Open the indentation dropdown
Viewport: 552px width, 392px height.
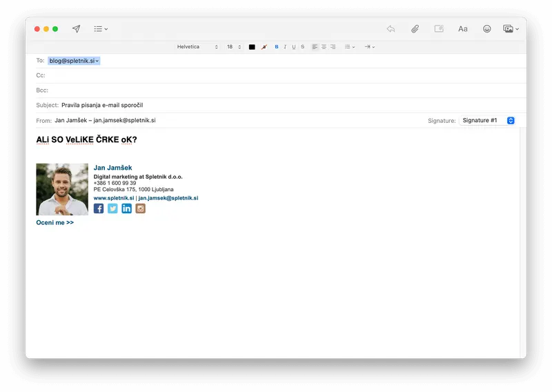370,47
